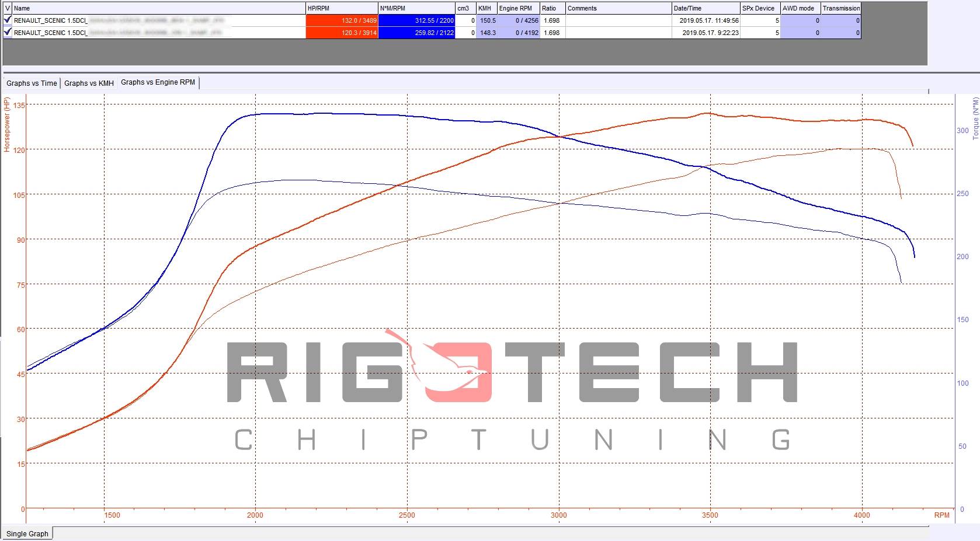Viewport: 980px width, 541px height.
Task: Switch to Graphs vs Time tab
Action: [x=32, y=83]
